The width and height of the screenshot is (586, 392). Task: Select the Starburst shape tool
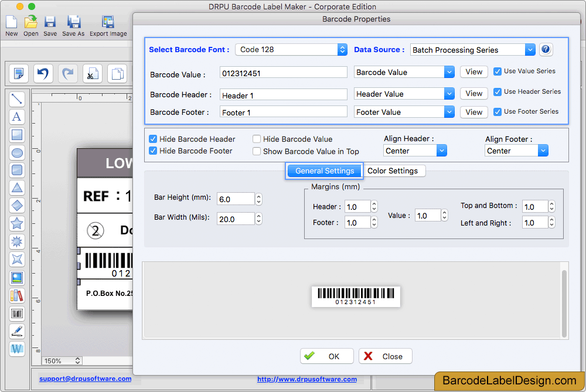[17, 241]
